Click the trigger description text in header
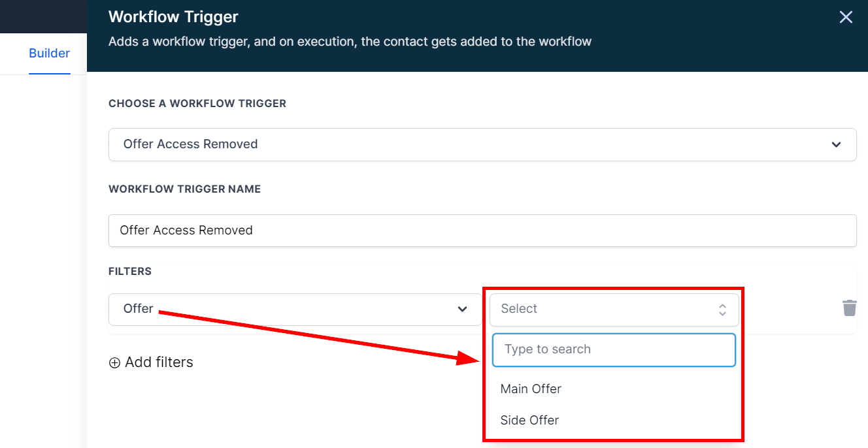This screenshot has height=448, width=868. click(x=350, y=42)
